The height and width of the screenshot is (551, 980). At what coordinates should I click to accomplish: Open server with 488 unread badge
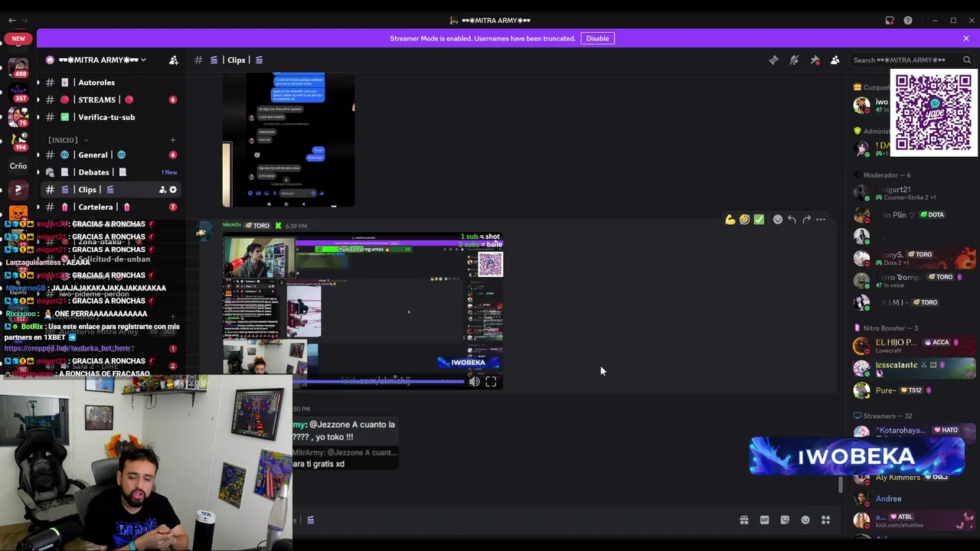tap(18, 67)
